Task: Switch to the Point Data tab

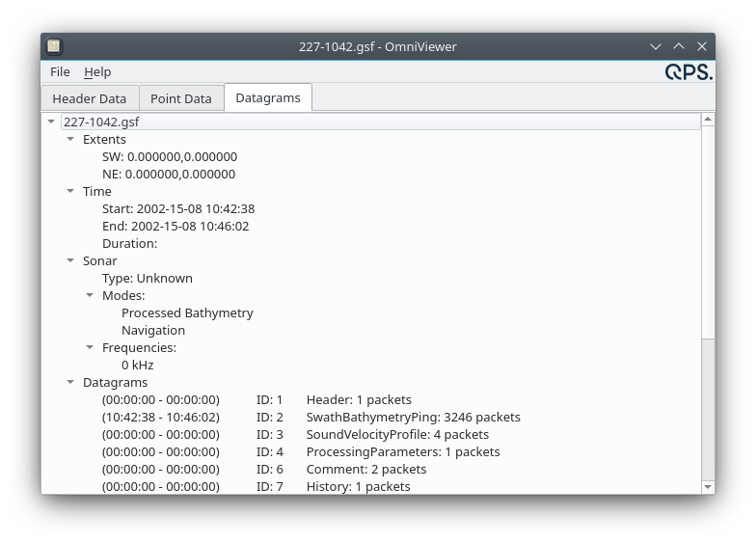Action: pos(181,98)
